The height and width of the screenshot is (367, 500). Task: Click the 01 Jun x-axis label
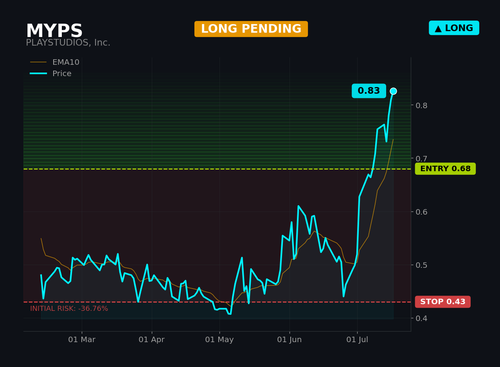click(289, 340)
